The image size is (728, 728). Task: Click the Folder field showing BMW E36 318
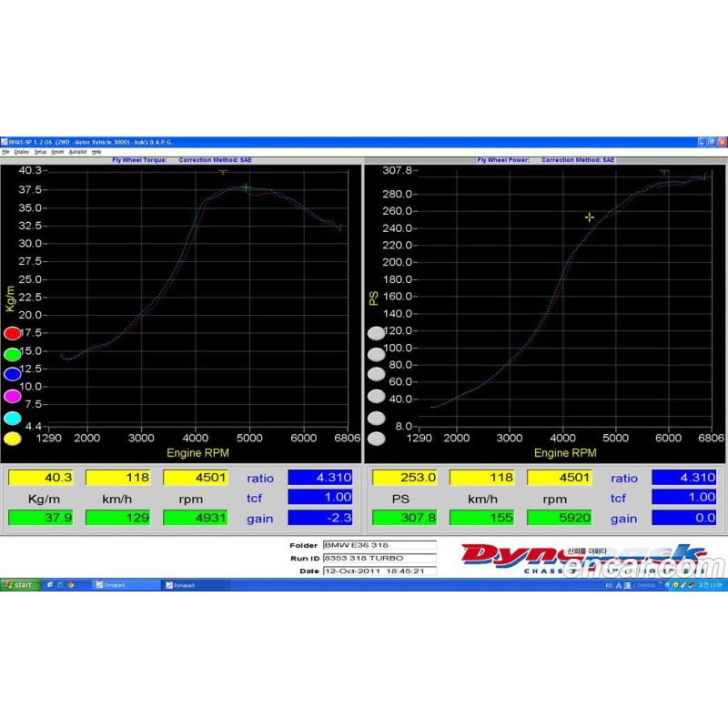(x=379, y=545)
